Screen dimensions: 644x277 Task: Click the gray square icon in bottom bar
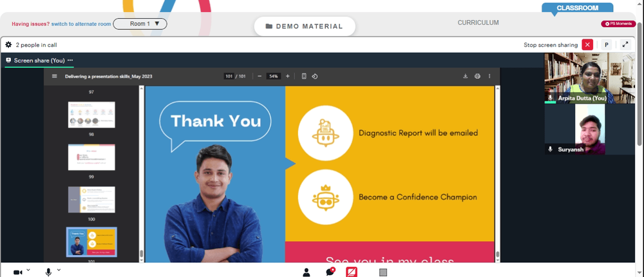pyautogui.click(x=383, y=272)
